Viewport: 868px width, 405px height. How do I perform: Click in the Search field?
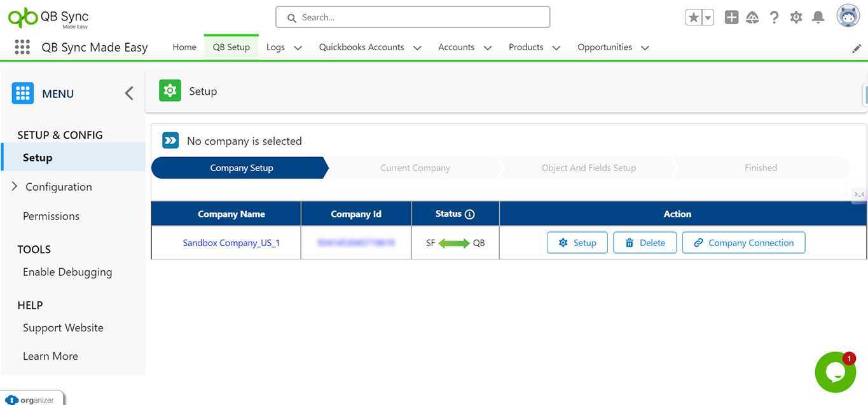point(413,17)
